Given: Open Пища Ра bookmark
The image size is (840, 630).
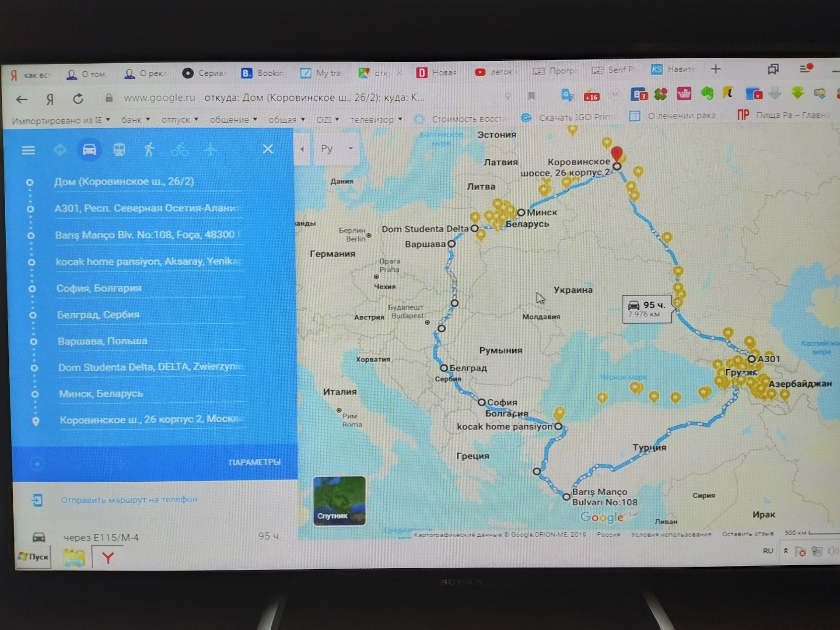Looking at the screenshot, I should (782, 115).
